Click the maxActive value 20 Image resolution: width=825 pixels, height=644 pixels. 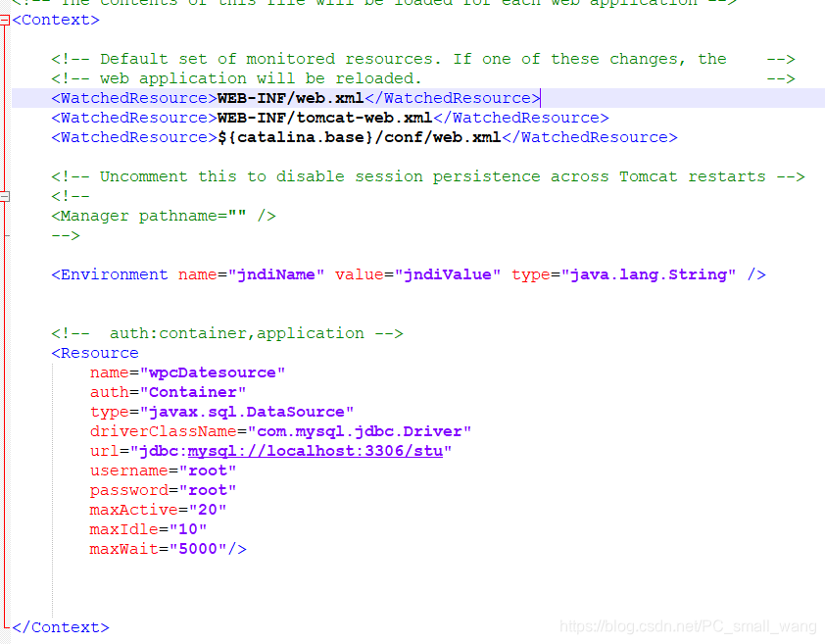pos(208,510)
